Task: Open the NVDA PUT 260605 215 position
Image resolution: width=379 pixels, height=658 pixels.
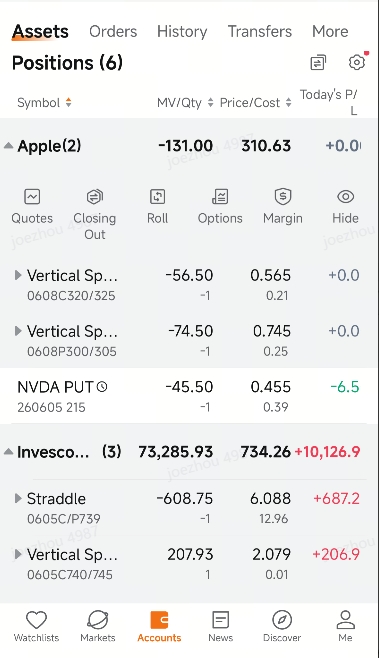Action: (189, 396)
